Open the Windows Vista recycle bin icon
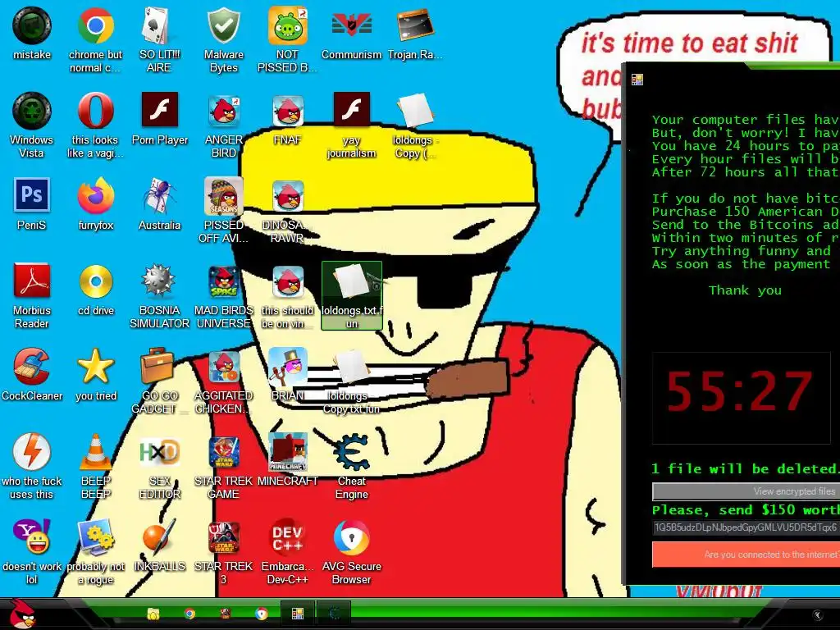 coord(32,125)
